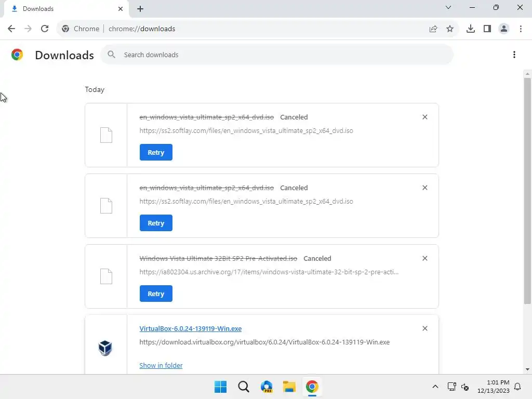Open the downloads page more actions menu
Image resolution: width=532 pixels, height=399 pixels.
pyautogui.click(x=514, y=55)
